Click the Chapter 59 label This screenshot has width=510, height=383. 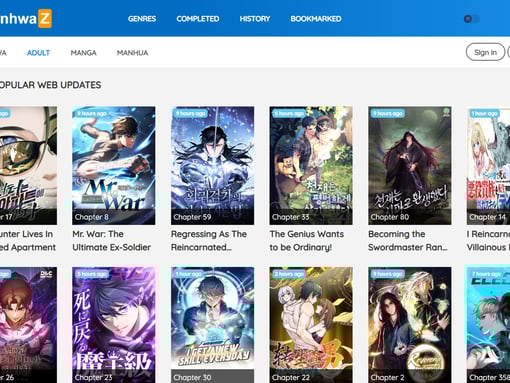pos(192,217)
